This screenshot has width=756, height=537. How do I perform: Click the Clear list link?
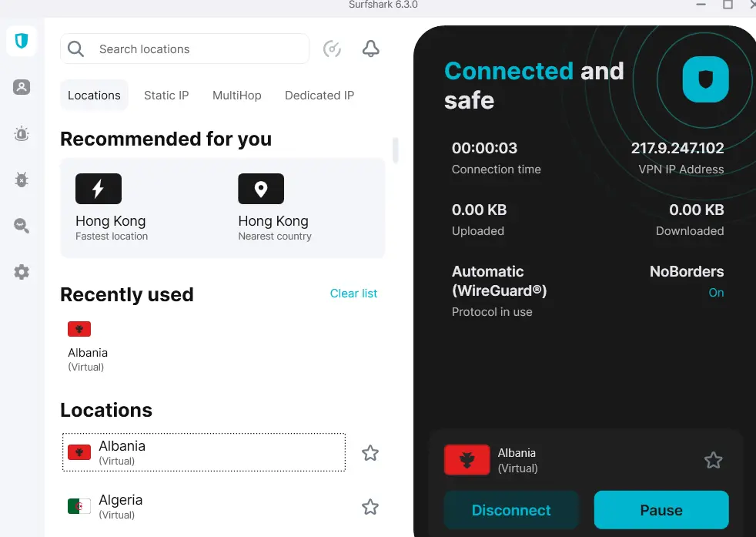coord(353,294)
